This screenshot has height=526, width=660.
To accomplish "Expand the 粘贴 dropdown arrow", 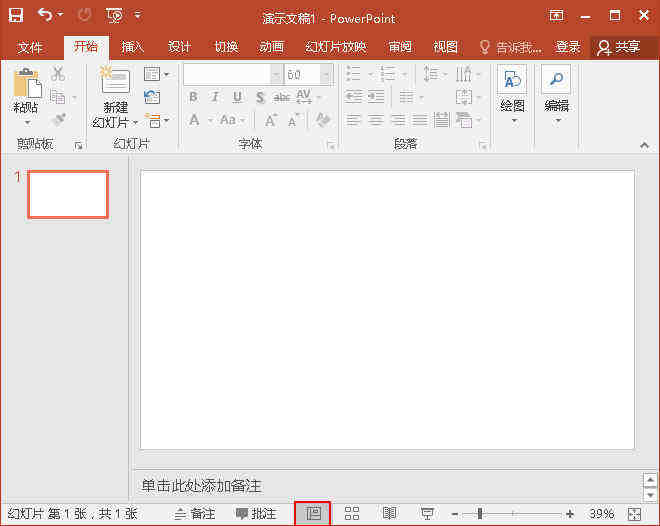I will [27, 123].
